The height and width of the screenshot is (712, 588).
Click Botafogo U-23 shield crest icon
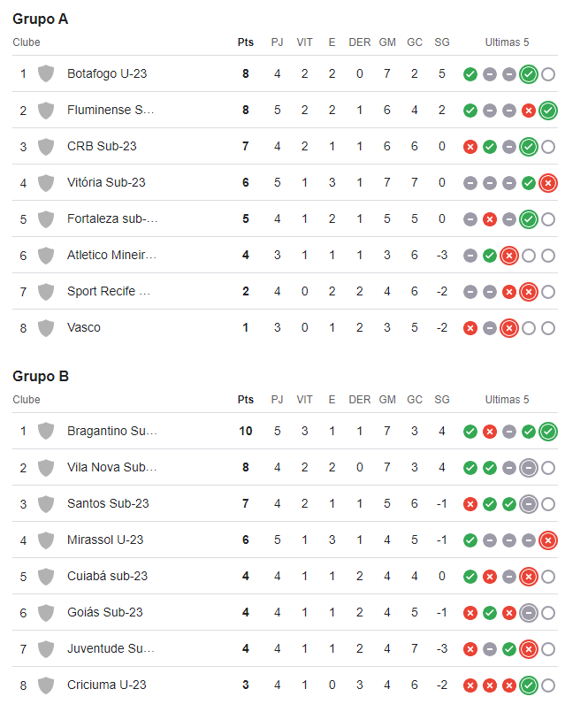[46, 73]
